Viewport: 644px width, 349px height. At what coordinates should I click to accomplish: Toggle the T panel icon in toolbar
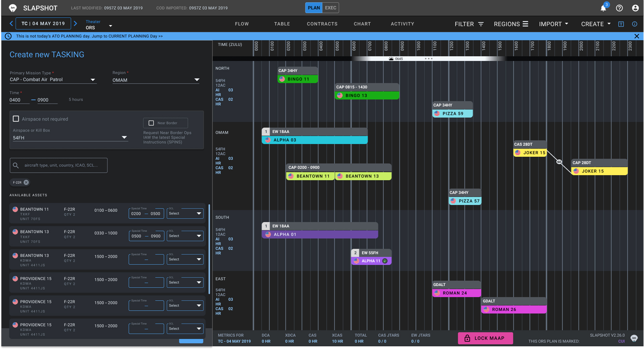[x=621, y=24]
